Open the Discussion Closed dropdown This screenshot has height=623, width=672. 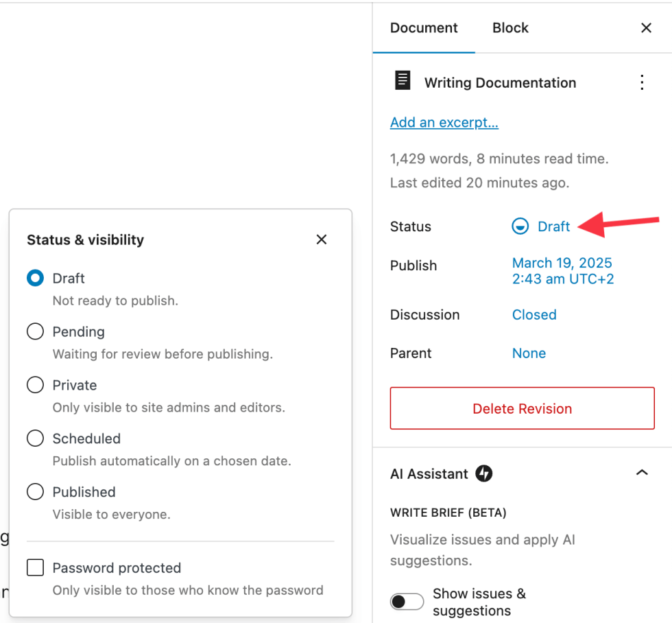click(534, 315)
